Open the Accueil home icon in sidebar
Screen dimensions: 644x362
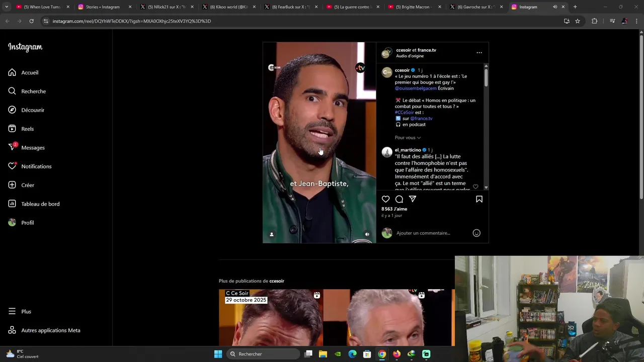tap(12, 72)
